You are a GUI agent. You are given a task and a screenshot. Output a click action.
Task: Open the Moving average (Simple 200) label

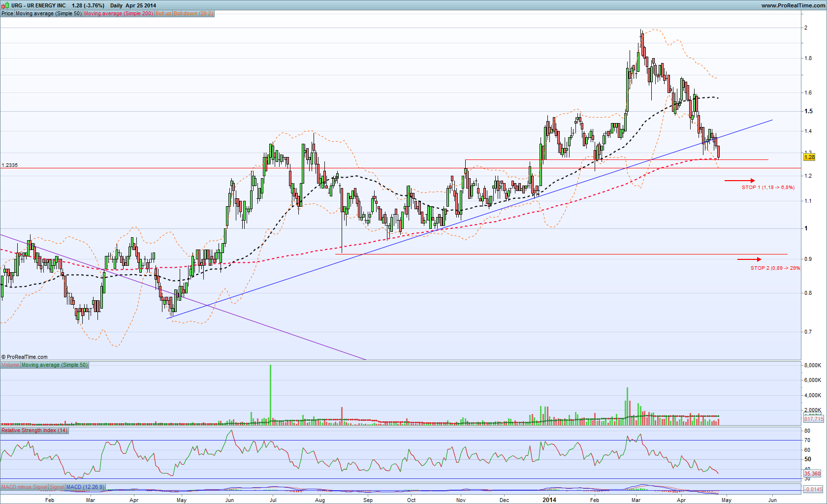tap(119, 14)
